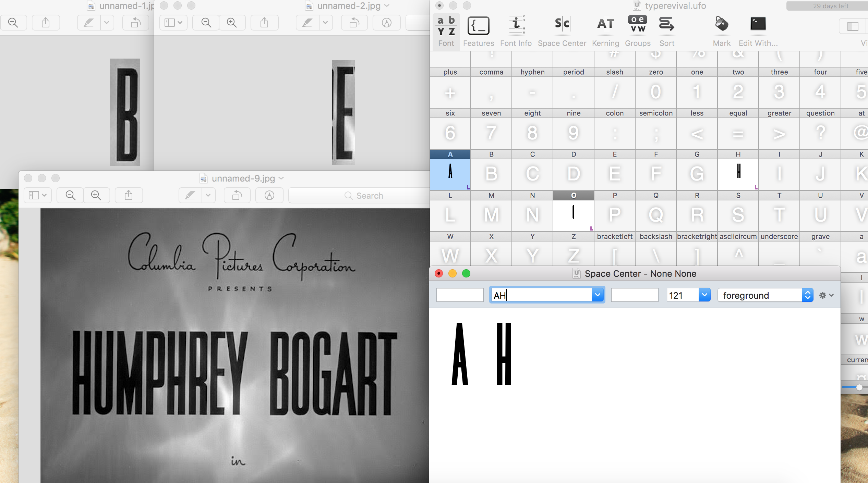
Task: Select the bracketleft glyph cell
Action: [615, 250]
